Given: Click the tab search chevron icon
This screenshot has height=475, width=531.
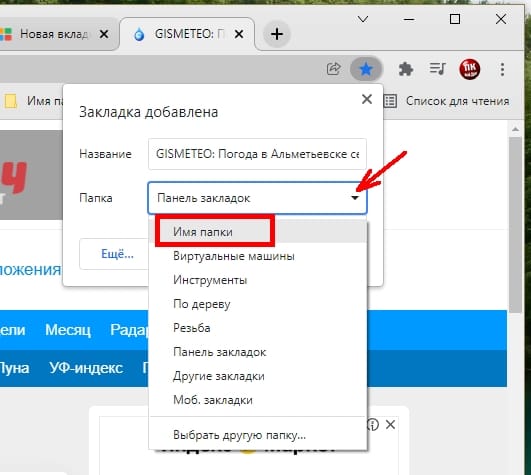Looking at the screenshot, I should point(363,19).
